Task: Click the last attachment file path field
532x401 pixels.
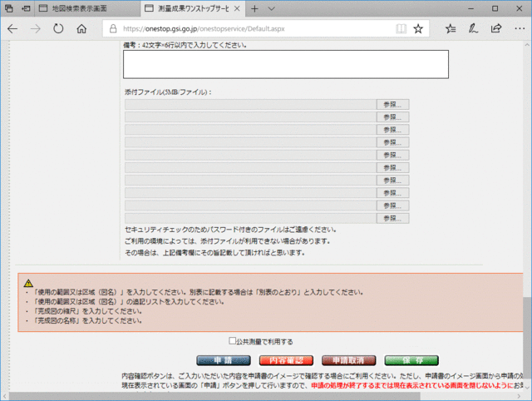Action: [x=250, y=218]
